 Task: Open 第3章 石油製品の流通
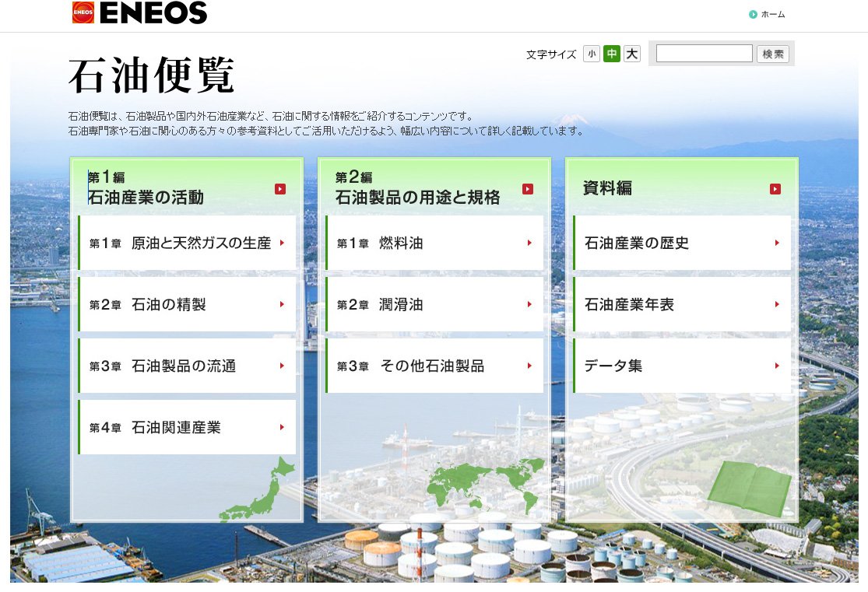[187, 366]
